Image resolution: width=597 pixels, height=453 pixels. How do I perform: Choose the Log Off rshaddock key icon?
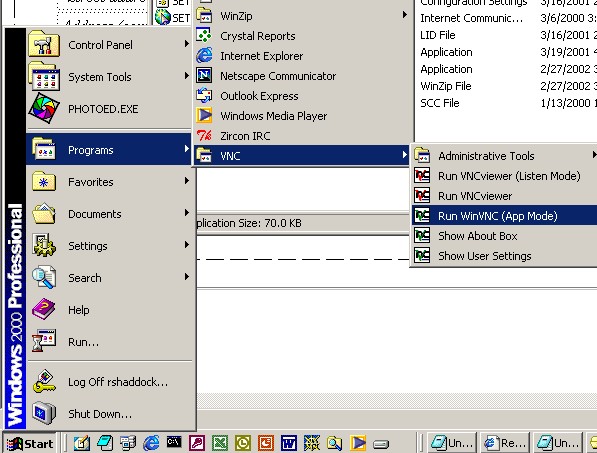[44, 381]
